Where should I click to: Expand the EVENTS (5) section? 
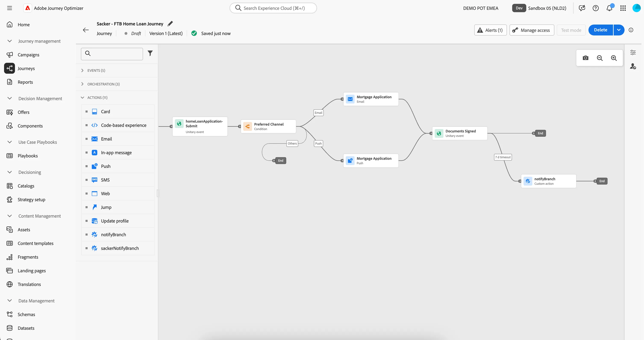click(117, 70)
